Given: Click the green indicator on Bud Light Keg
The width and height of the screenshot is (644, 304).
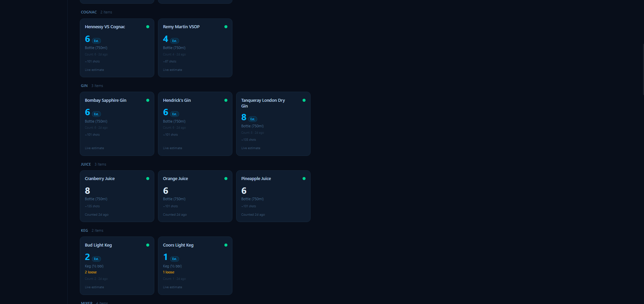Looking at the screenshot, I should [148, 245].
